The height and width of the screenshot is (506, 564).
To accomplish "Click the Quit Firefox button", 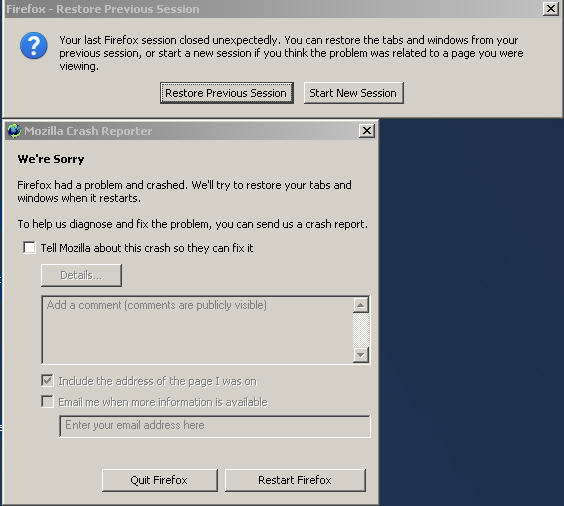I will (x=160, y=480).
